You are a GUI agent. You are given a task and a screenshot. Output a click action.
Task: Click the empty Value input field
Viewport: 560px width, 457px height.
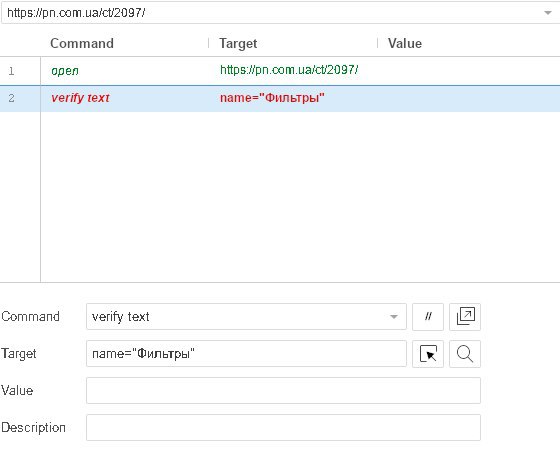pos(283,391)
